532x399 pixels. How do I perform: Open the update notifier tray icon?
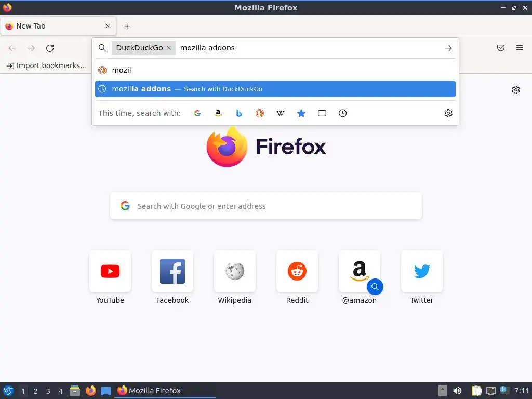[504, 390]
